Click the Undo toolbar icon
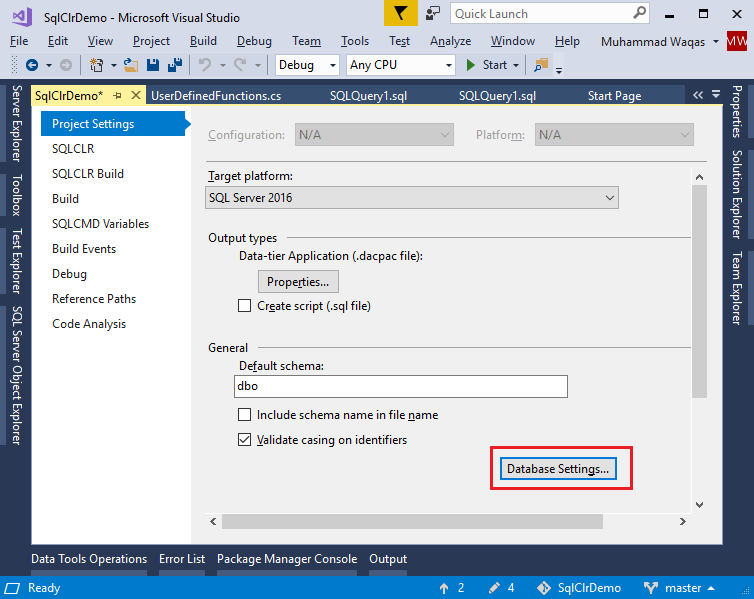Screen dimensions: 754x599 [205, 65]
